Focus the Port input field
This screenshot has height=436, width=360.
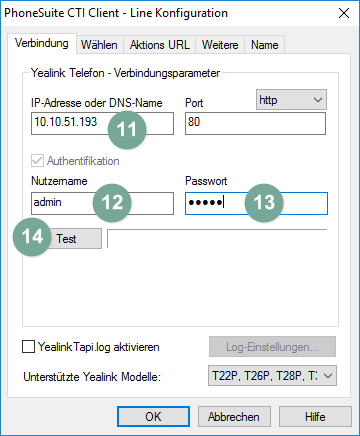tap(255, 123)
